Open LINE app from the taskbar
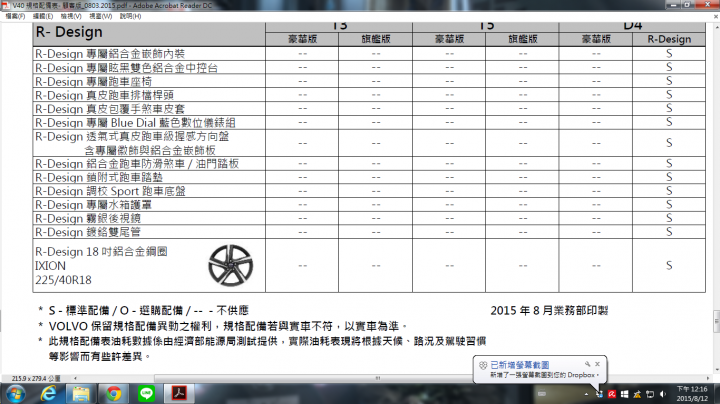Viewport: 720px width, 404px height. tap(146, 394)
